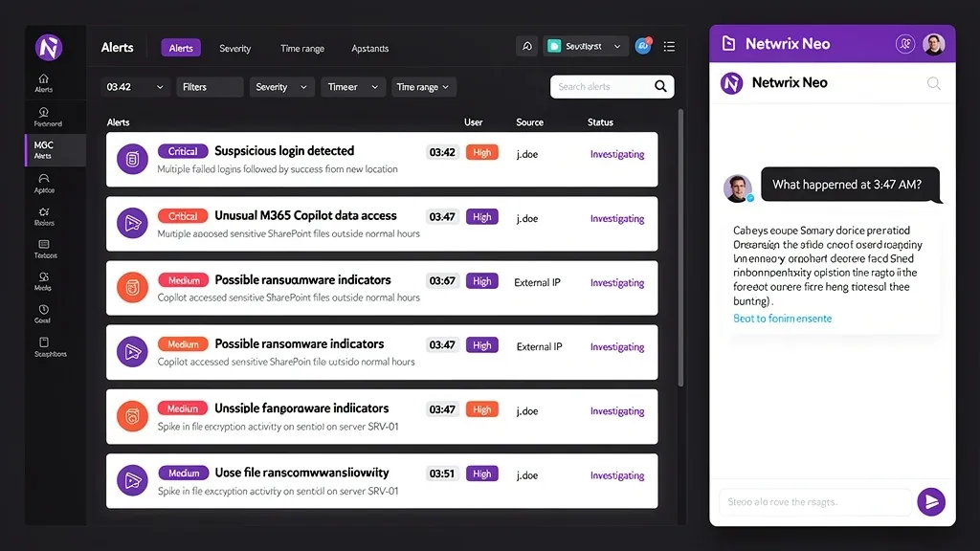The width and height of the screenshot is (980, 551).
Task: Click the icon of Unssiple fangoraware indicators alert
Action: pyautogui.click(x=132, y=416)
